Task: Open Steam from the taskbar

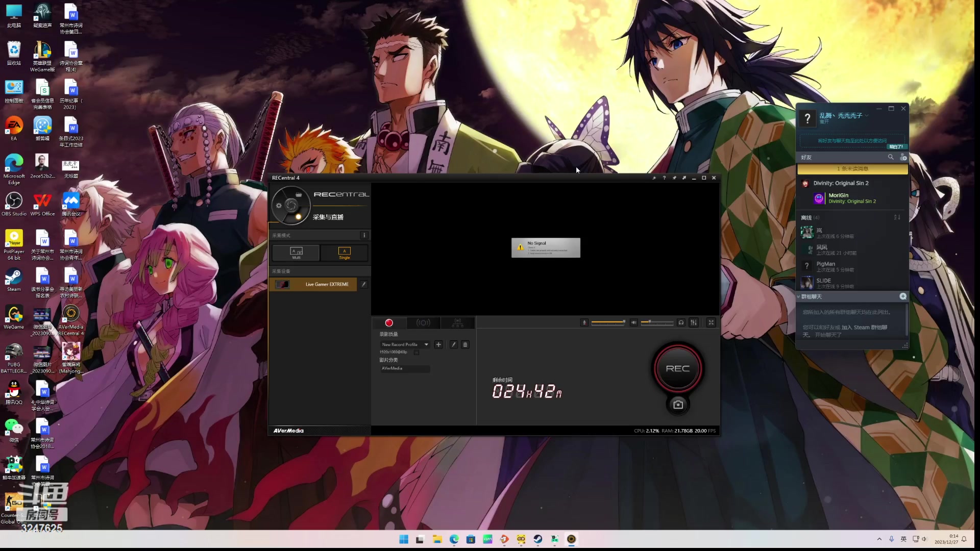Action: [x=538, y=539]
